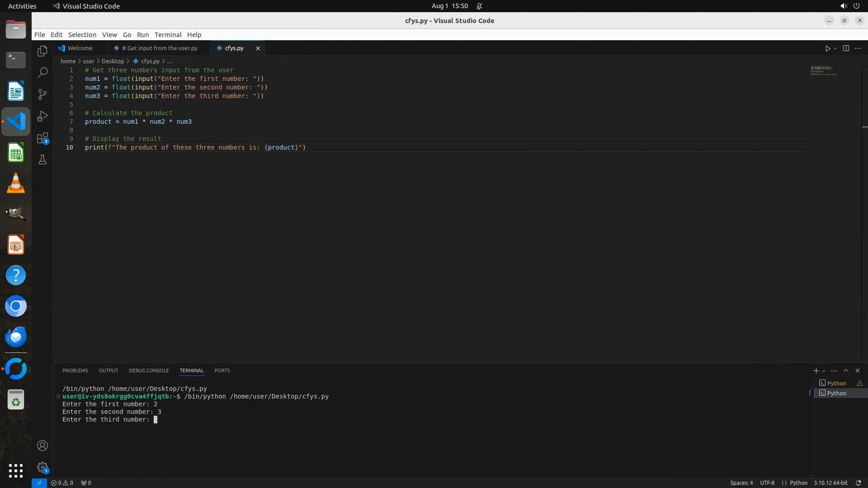868x488 pixels.
Task: Open the Manage gear icon
Action: 42,467
